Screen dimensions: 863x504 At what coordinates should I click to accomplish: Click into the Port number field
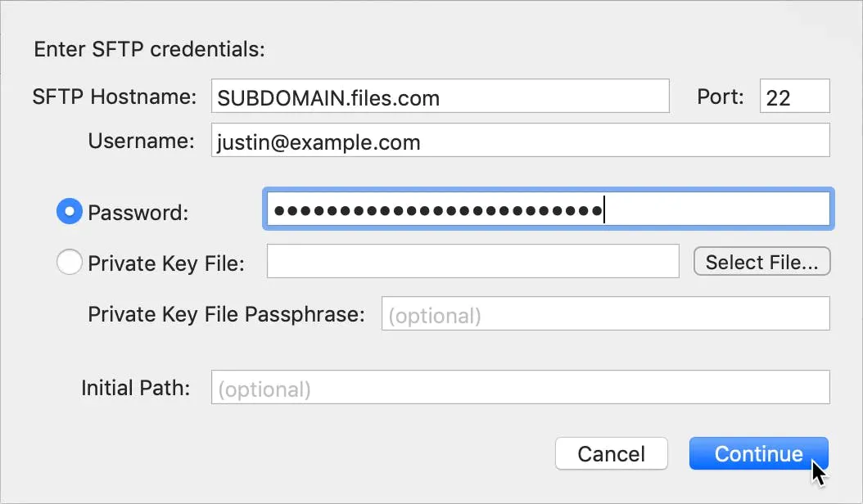[795, 97]
